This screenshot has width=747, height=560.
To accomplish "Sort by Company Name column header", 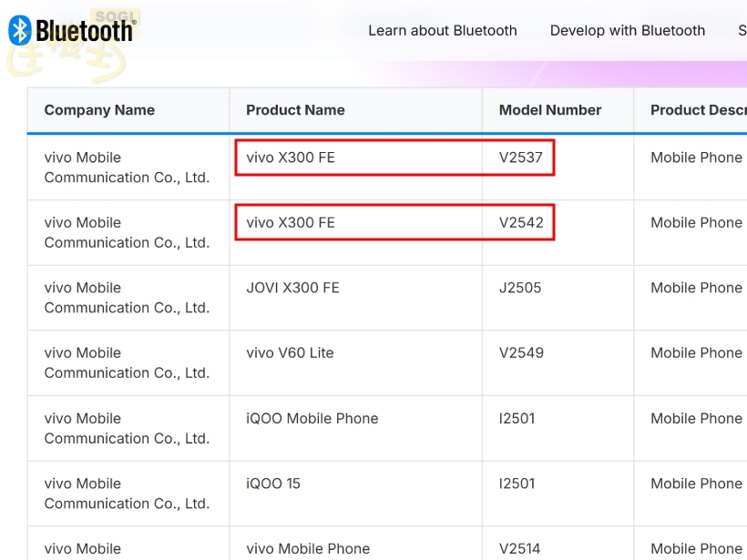I will click(x=98, y=109).
